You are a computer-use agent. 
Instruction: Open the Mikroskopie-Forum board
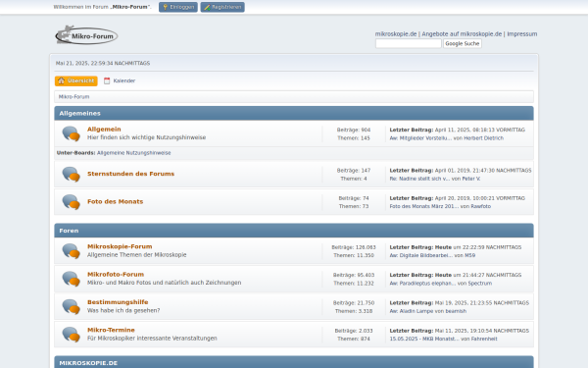(x=120, y=246)
